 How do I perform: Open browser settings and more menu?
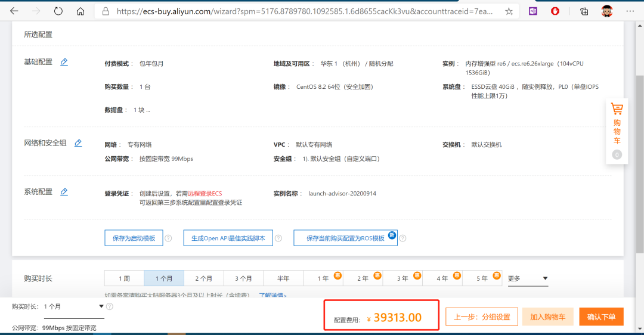pyautogui.click(x=630, y=11)
